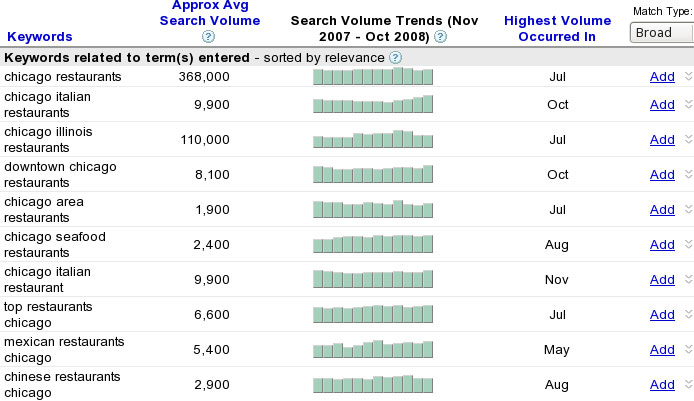Expand chevron for 'chicago restaurants' row
The width and height of the screenshot is (694, 401).
(689, 76)
